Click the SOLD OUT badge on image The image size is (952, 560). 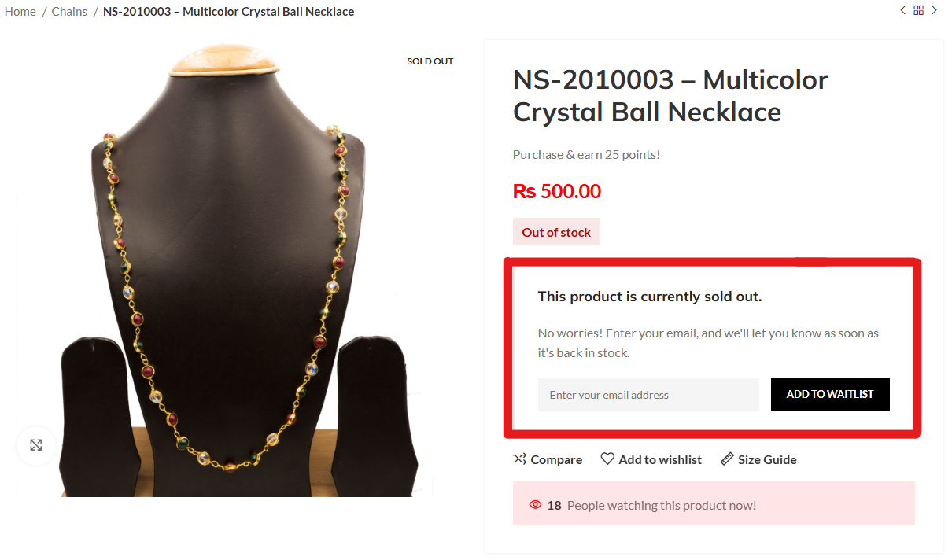(x=430, y=61)
